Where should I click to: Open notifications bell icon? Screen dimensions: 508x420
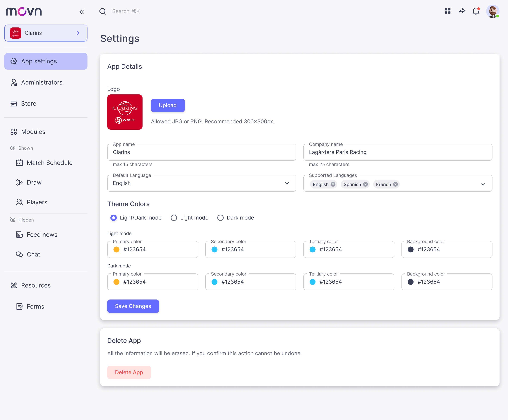coord(476,11)
